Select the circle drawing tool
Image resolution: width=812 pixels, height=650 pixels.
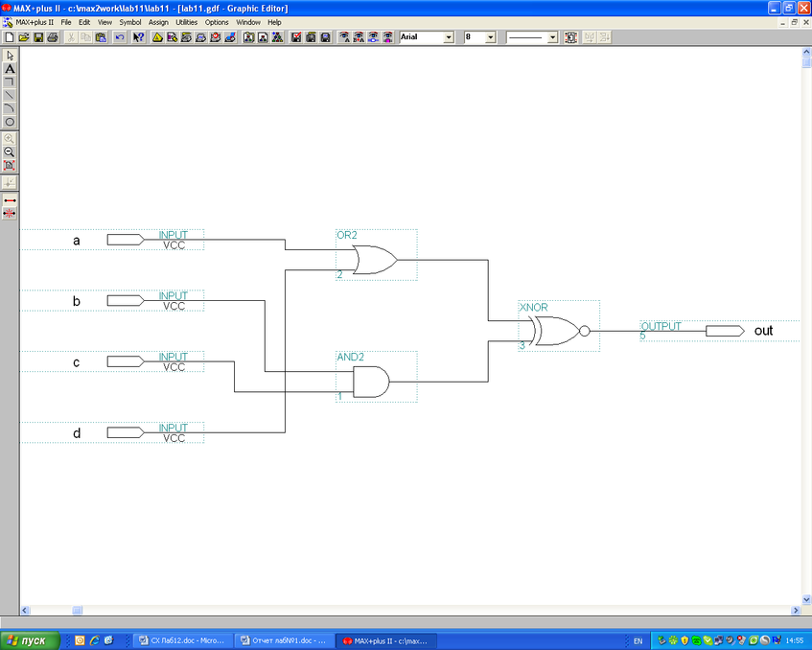click(x=10, y=122)
